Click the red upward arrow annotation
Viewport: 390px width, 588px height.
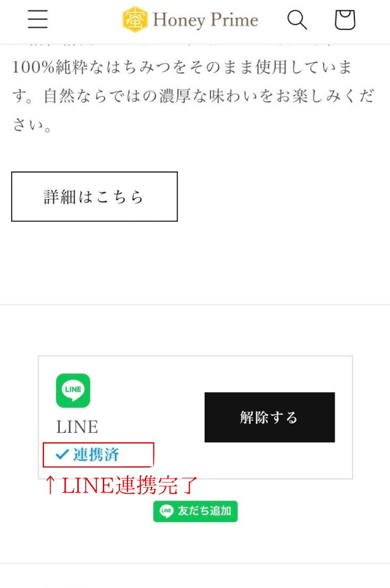click(50, 485)
